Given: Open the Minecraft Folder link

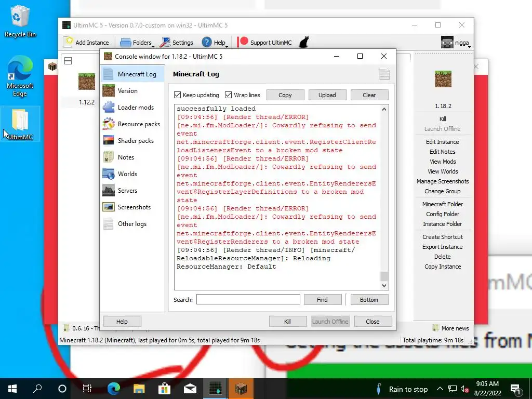Looking at the screenshot, I should pos(443,204).
